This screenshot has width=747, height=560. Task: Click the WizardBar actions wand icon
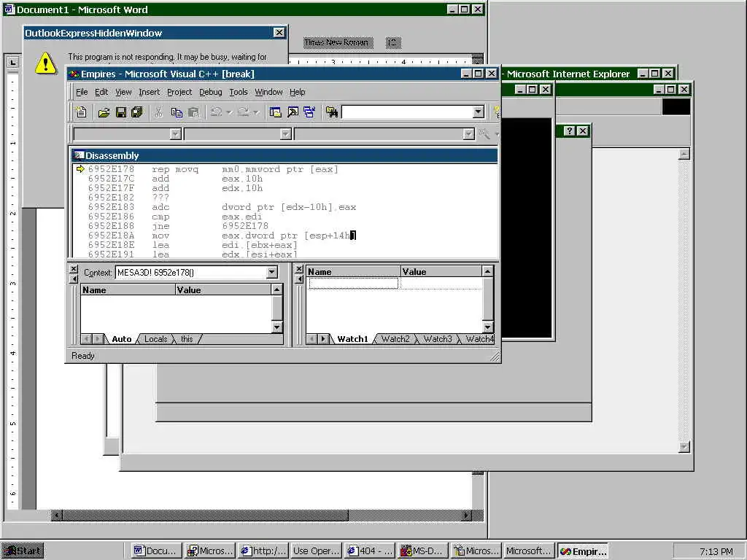[x=484, y=134]
